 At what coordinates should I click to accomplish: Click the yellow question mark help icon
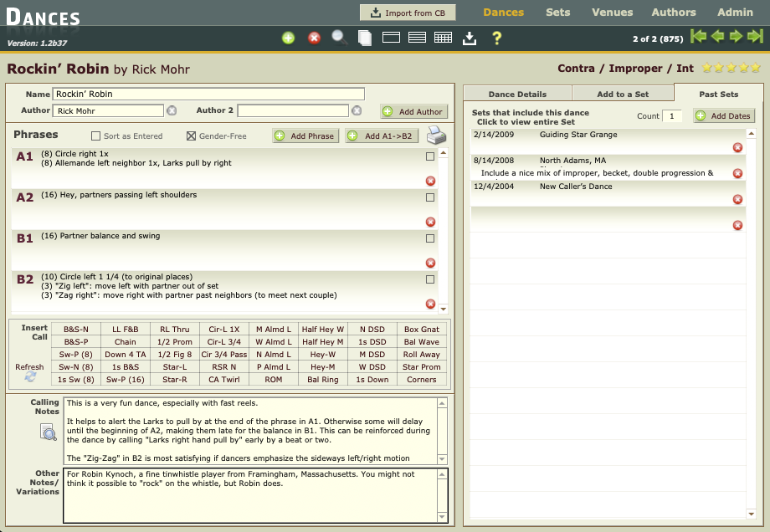coord(496,38)
